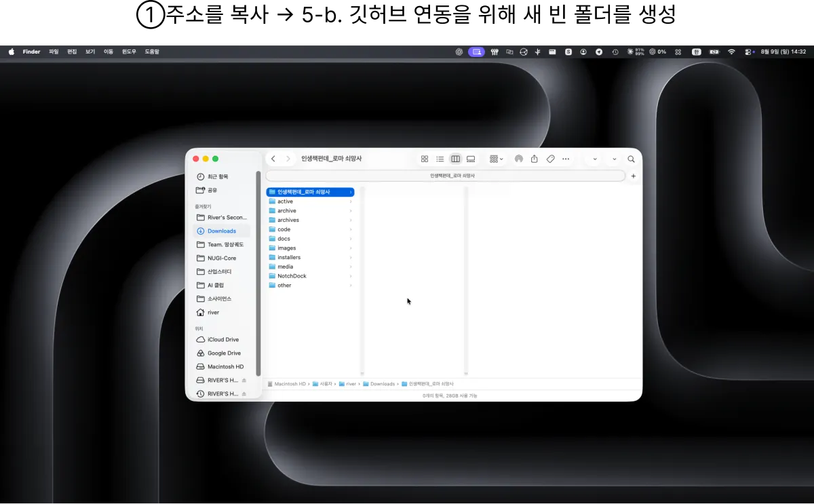The image size is (814, 504).
Task: Open Downloads in the sidebar
Action: tap(222, 231)
